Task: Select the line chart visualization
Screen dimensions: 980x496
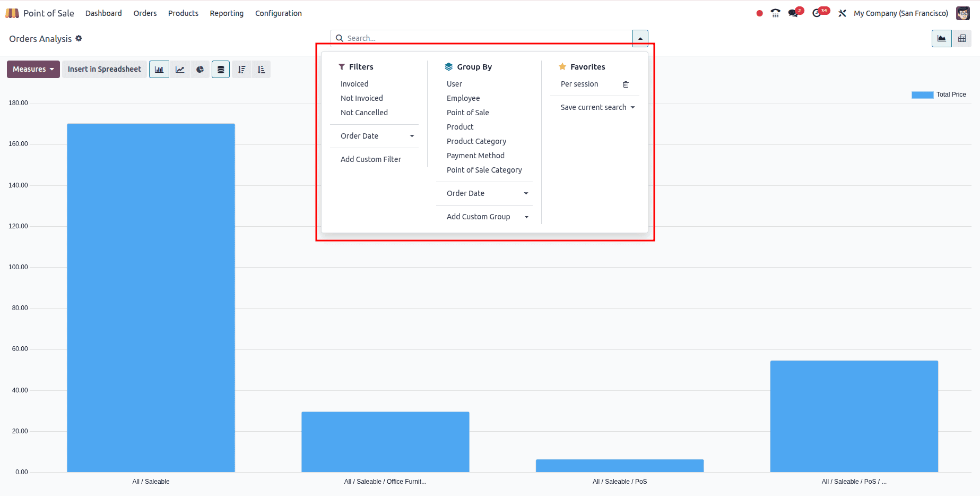Action: pos(180,69)
